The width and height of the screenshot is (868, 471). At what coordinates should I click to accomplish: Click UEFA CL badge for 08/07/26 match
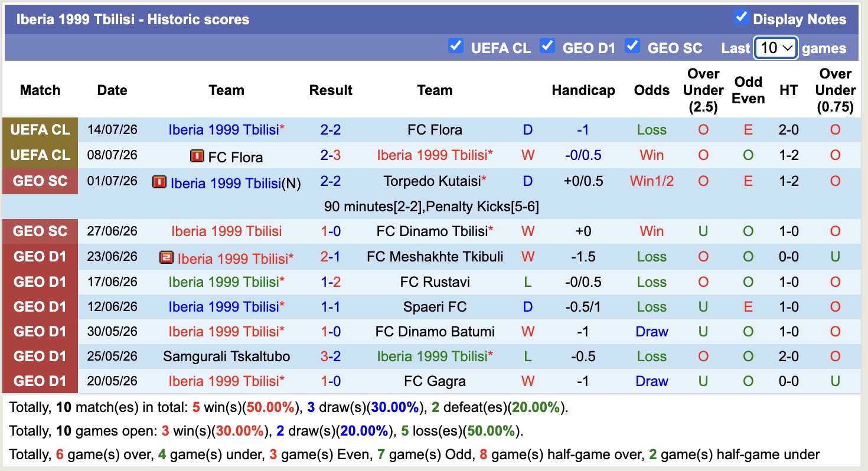(x=40, y=155)
